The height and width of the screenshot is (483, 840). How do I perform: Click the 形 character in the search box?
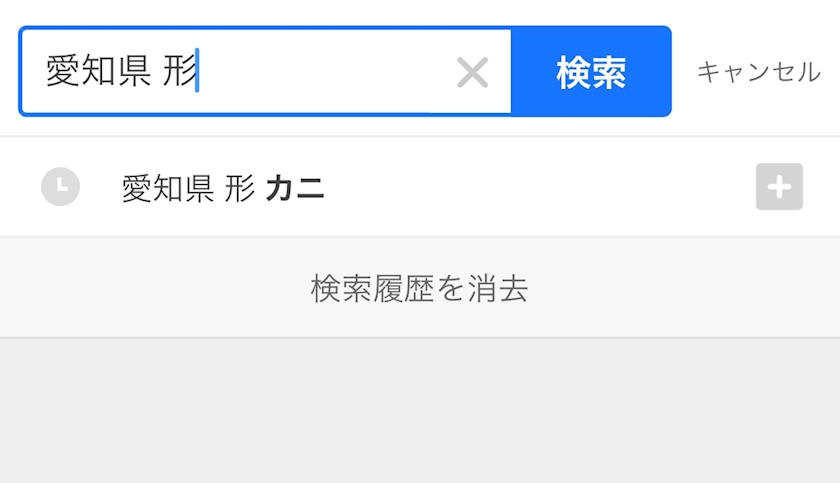179,71
